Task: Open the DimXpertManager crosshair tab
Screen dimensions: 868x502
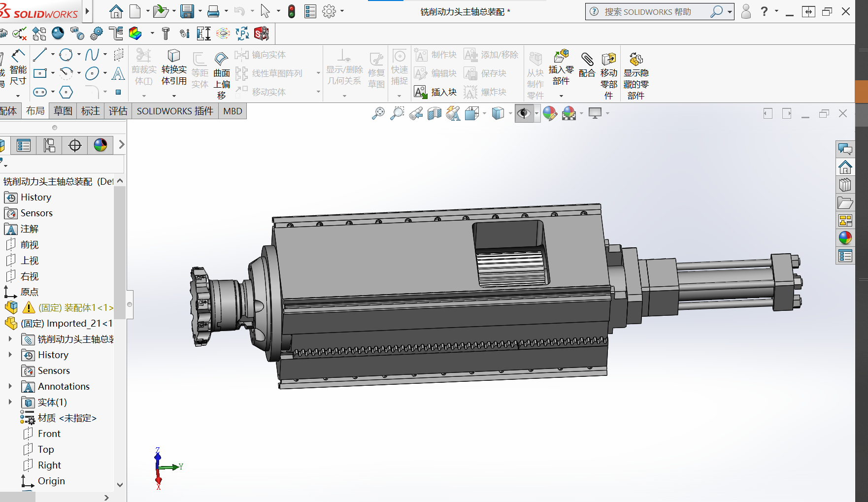Action: [x=75, y=145]
